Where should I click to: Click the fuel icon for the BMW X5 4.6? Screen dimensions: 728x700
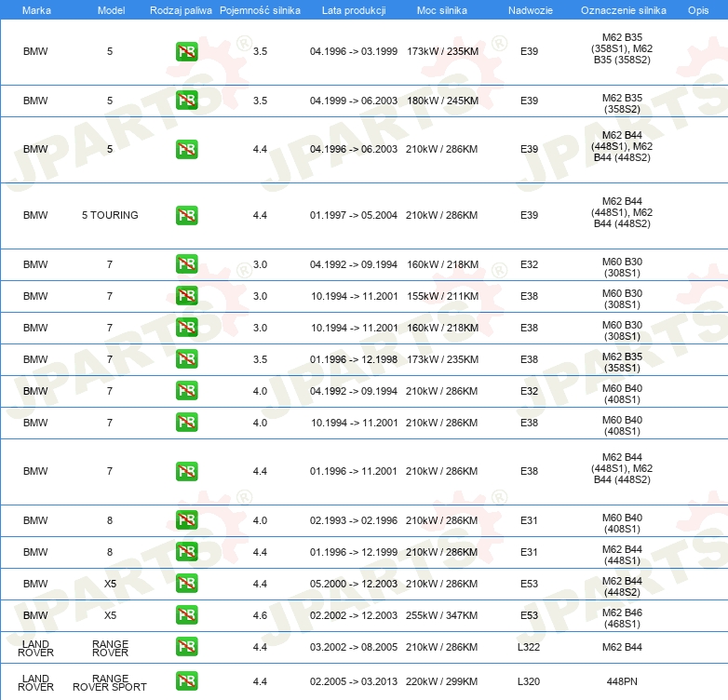[x=186, y=615]
